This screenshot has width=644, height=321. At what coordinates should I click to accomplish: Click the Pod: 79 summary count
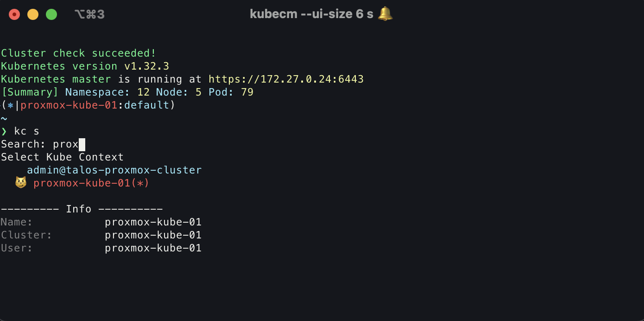point(231,92)
